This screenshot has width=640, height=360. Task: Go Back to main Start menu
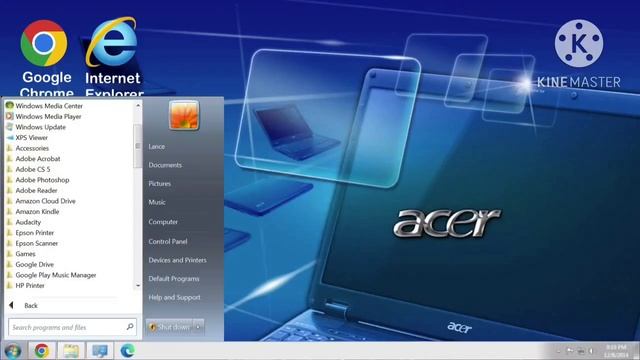coord(24,305)
